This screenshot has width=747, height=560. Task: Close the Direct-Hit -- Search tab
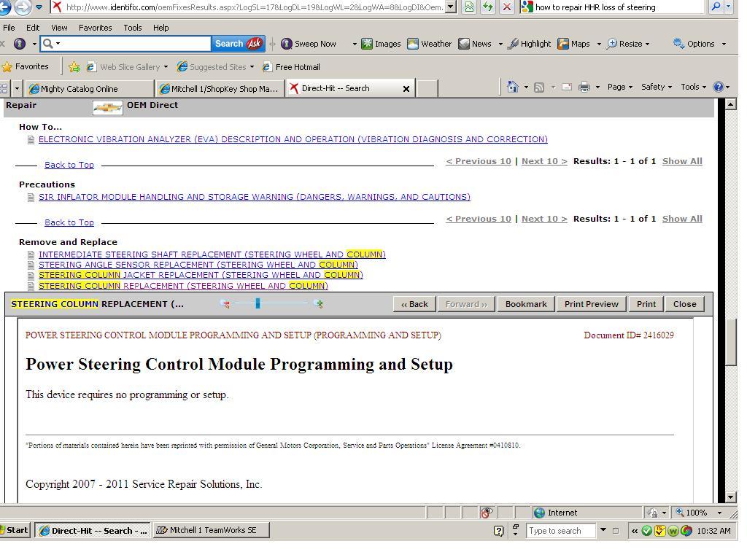coord(406,89)
